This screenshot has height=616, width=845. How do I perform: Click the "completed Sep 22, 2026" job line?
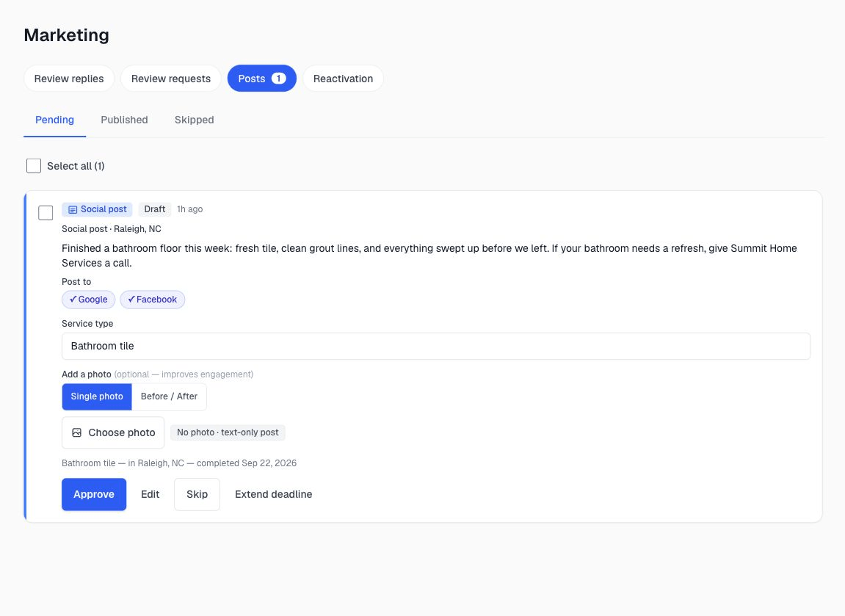click(179, 463)
